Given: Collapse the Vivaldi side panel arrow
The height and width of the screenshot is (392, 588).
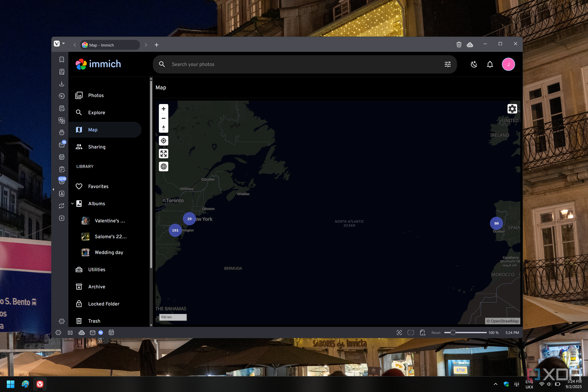Looking at the screenshot, I should click(x=53, y=190).
